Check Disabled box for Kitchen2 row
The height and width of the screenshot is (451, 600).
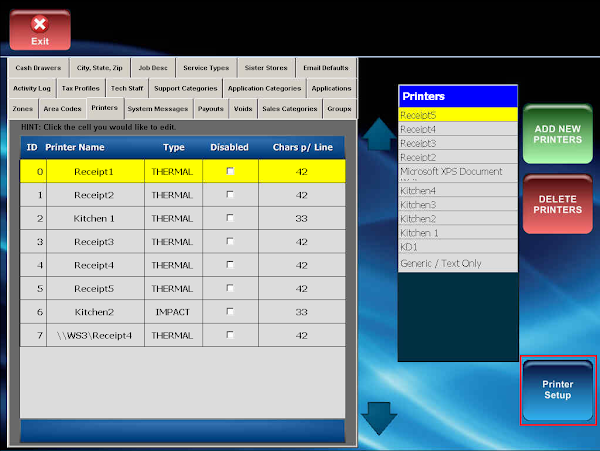point(230,312)
